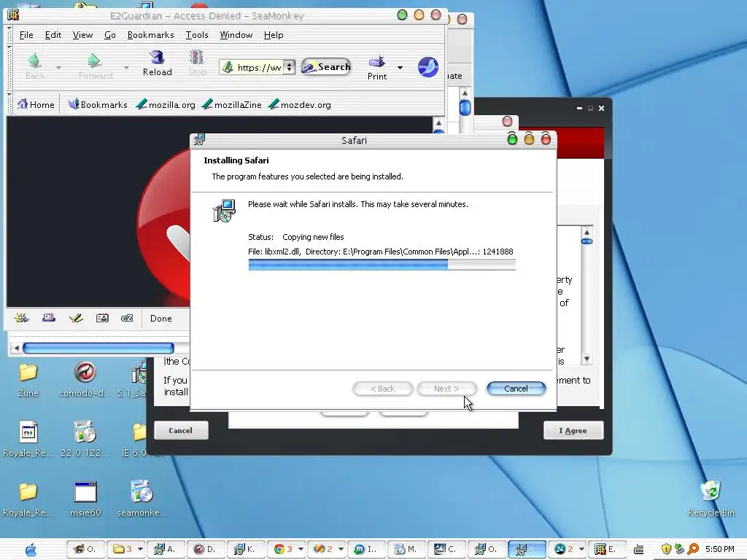This screenshot has width=747, height=560.
Task: Collapse the Personal Toolbar grippy by Home
Action: point(9,104)
